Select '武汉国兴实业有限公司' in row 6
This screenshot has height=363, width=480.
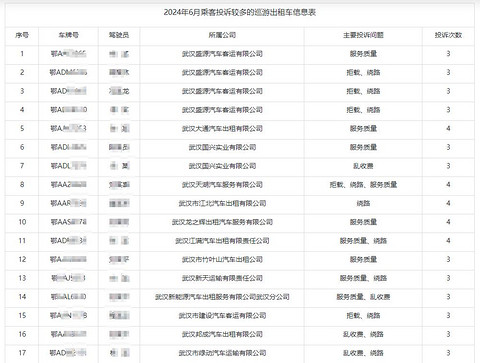point(222,147)
